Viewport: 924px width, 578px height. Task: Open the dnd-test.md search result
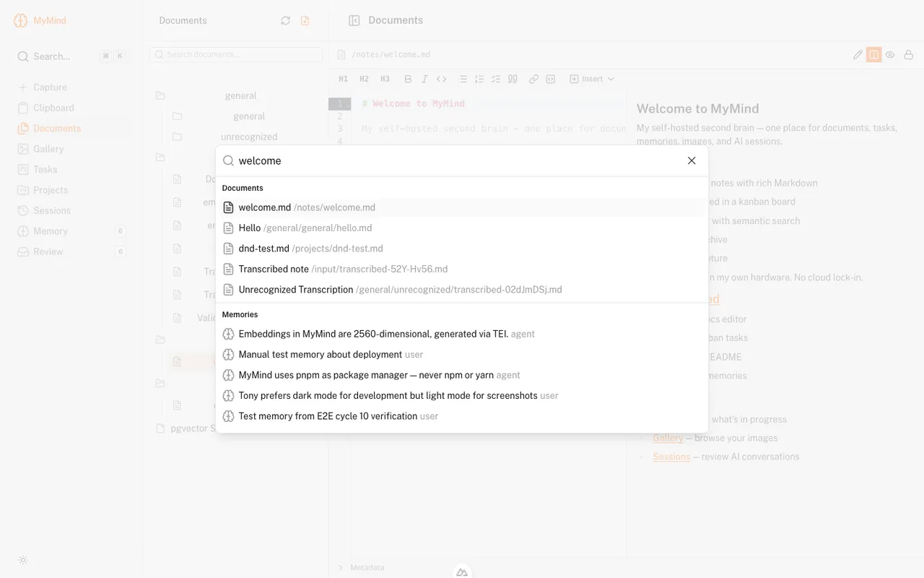(x=462, y=249)
